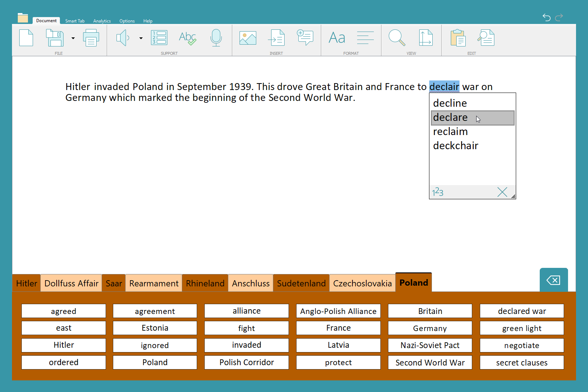The height and width of the screenshot is (392, 588).
Task: Click the undo arrow
Action: (546, 17)
